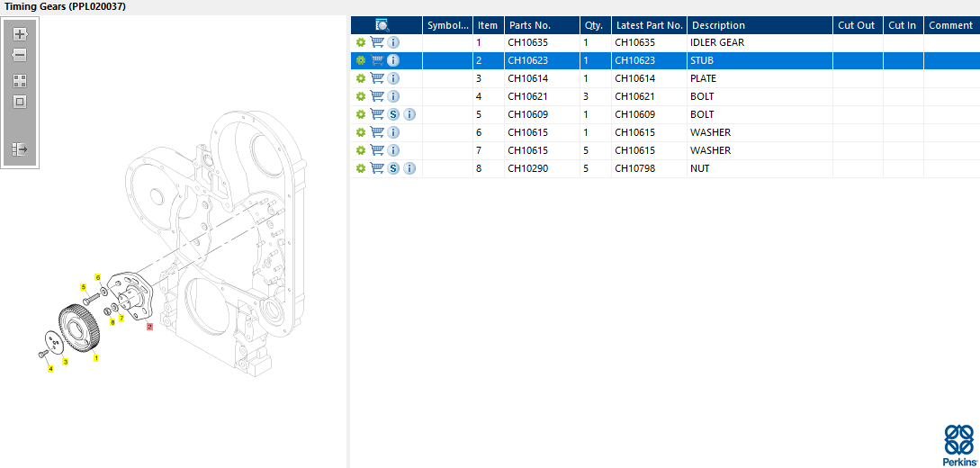Screen dimensions: 980x468
Task: Click the green gear icon for STUB
Action: [x=361, y=60]
